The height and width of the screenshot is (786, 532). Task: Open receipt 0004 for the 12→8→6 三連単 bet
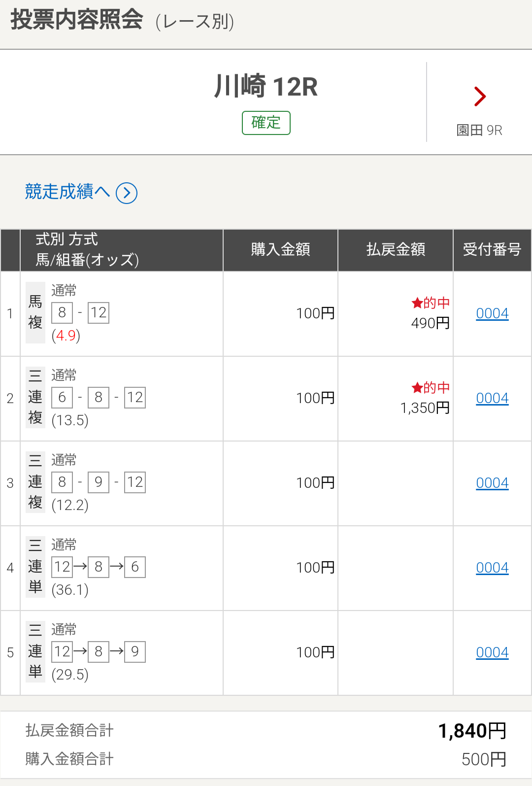(492, 568)
